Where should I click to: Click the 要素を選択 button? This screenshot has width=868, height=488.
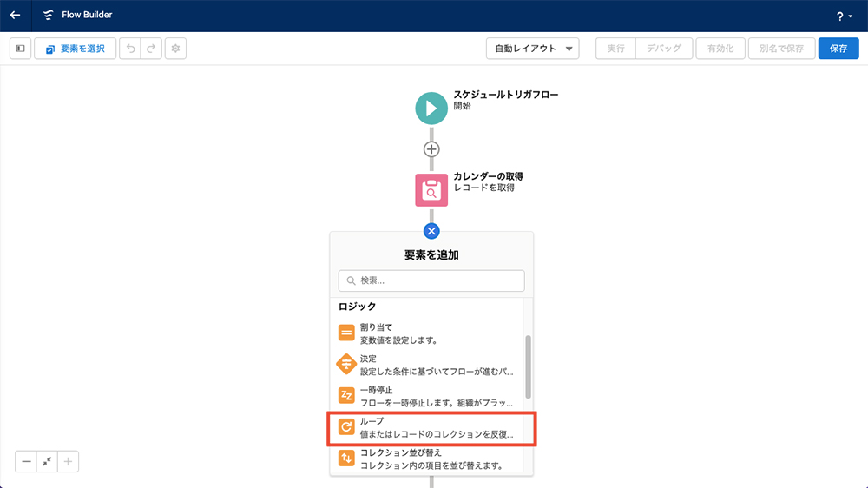[x=76, y=49]
